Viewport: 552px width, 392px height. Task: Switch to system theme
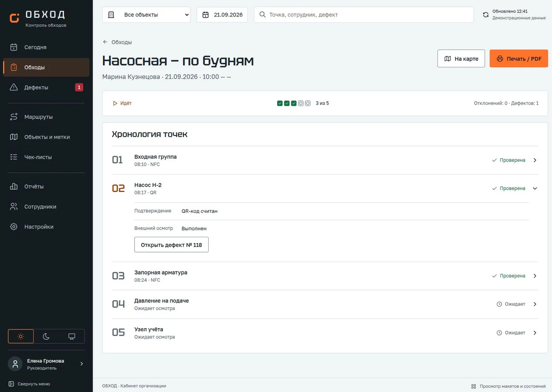tap(72, 336)
